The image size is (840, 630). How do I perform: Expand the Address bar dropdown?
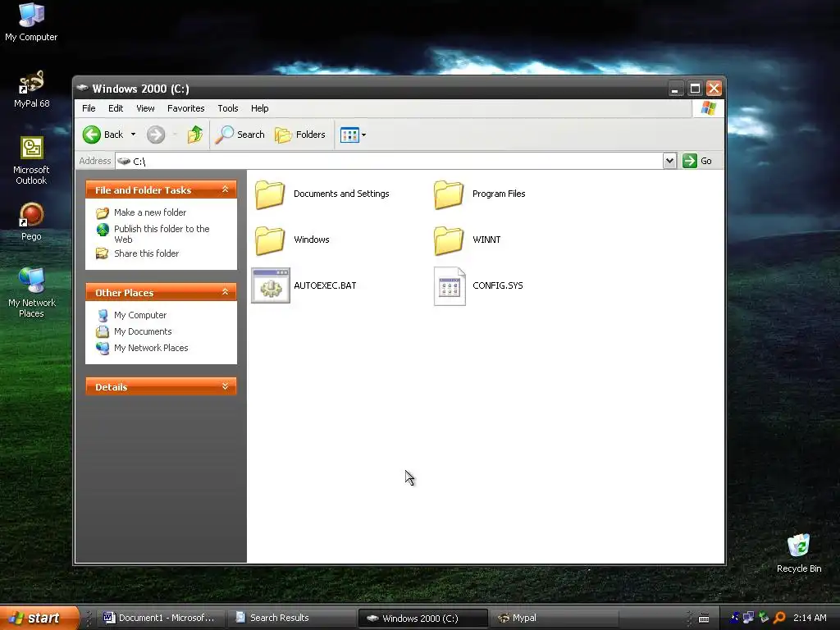pyautogui.click(x=669, y=161)
